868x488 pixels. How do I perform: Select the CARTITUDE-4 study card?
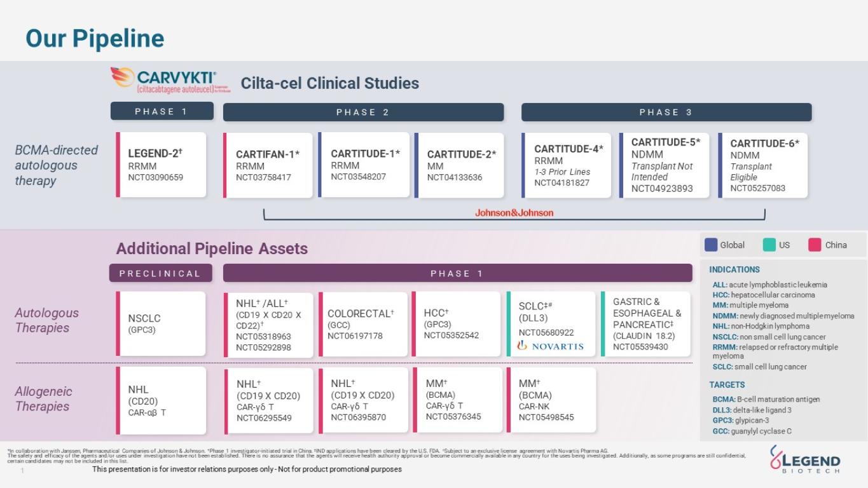(x=567, y=165)
